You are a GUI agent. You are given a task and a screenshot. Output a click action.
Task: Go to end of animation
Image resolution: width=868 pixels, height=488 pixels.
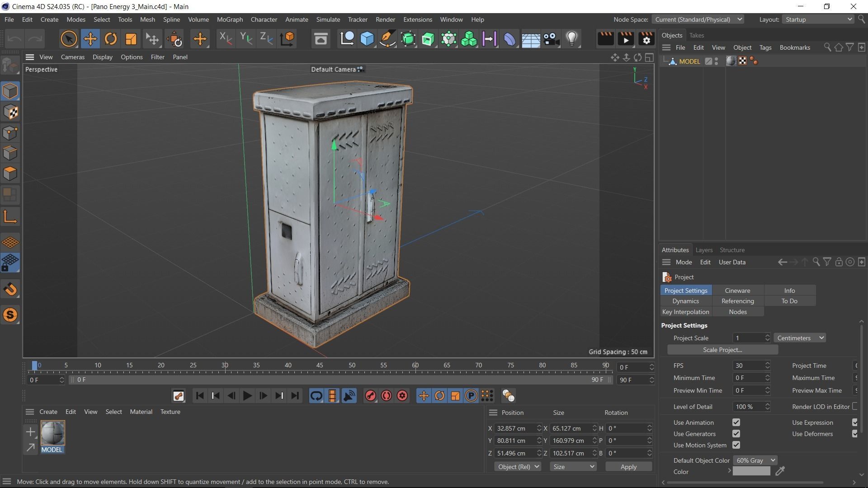(x=295, y=396)
